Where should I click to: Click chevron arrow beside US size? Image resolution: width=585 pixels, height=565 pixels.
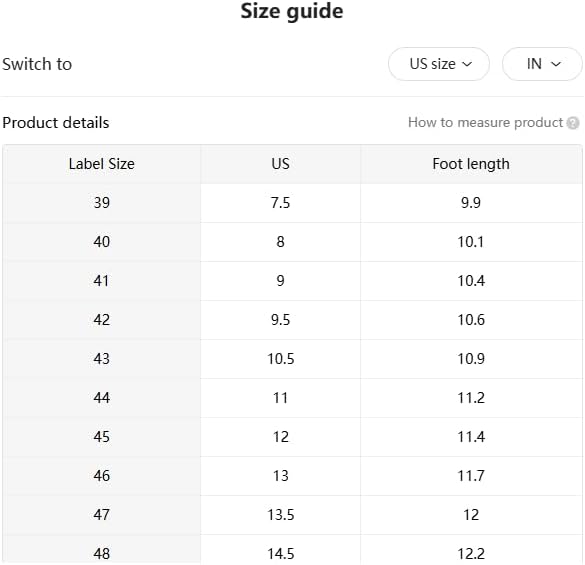tap(467, 64)
